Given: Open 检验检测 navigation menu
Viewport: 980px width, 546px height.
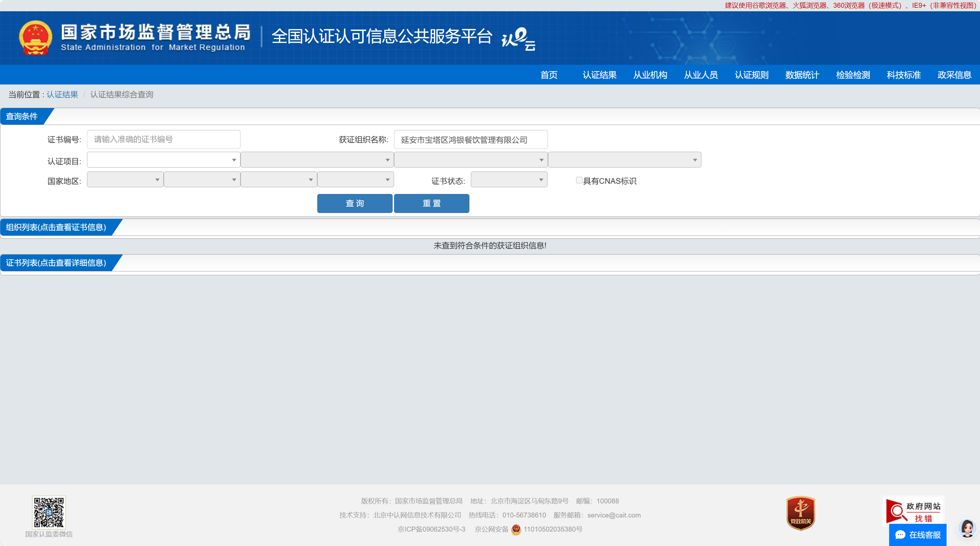Looking at the screenshot, I should [853, 75].
